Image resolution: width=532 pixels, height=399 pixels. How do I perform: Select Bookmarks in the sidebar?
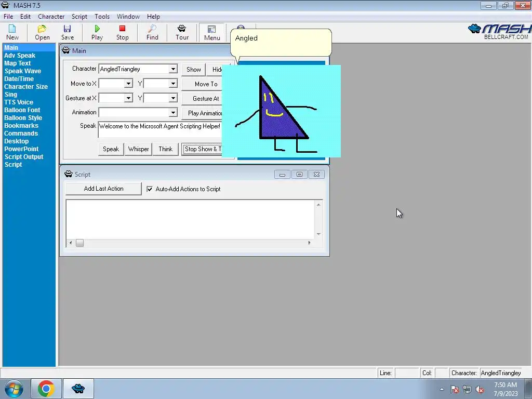[21, 126]
